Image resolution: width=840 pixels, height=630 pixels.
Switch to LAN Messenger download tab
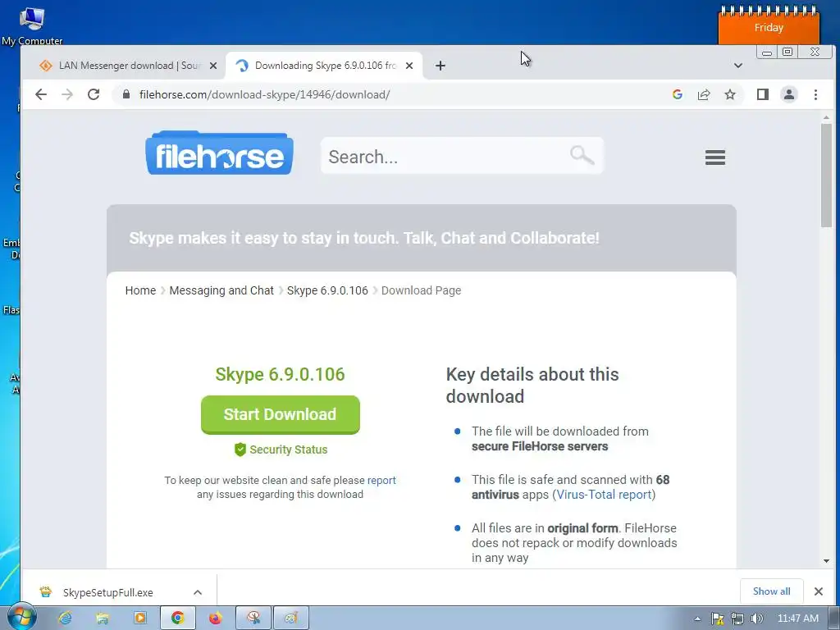click(x=128, y=66)
